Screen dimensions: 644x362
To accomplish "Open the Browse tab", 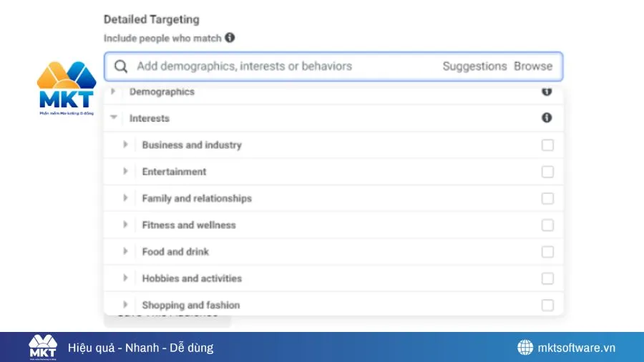I will pos(533,67).
